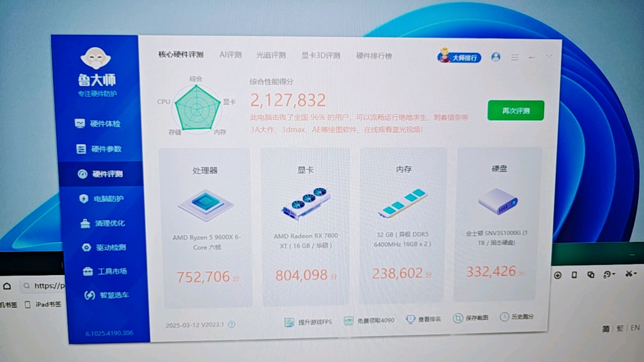Image resolution: width=644 pixels, height=362 pixels.
Task: Click browser copy-window icon
Action: coord(591,275)
